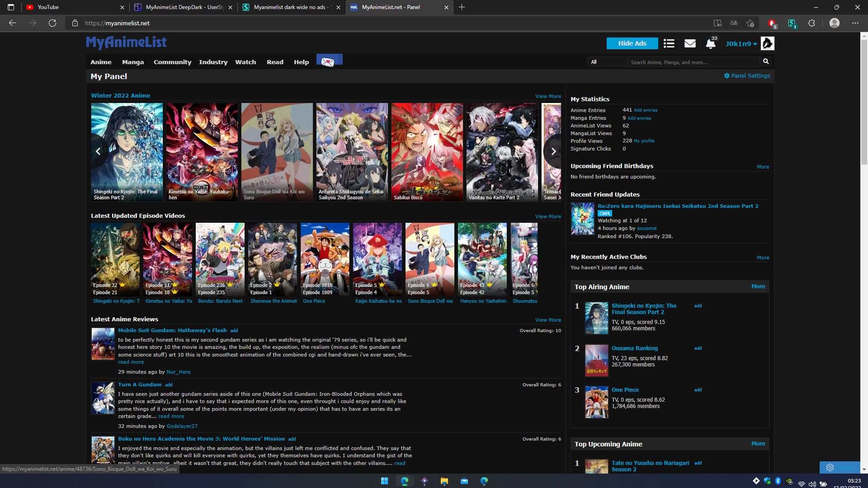
Task: Click the translate icon in address bar
Action: (734, 23)
